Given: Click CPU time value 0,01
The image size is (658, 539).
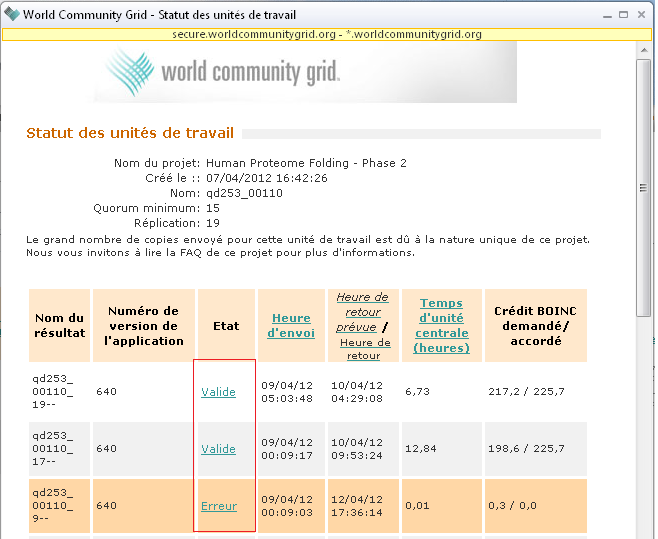Looking at the screenshot, I should click(417, 506).
